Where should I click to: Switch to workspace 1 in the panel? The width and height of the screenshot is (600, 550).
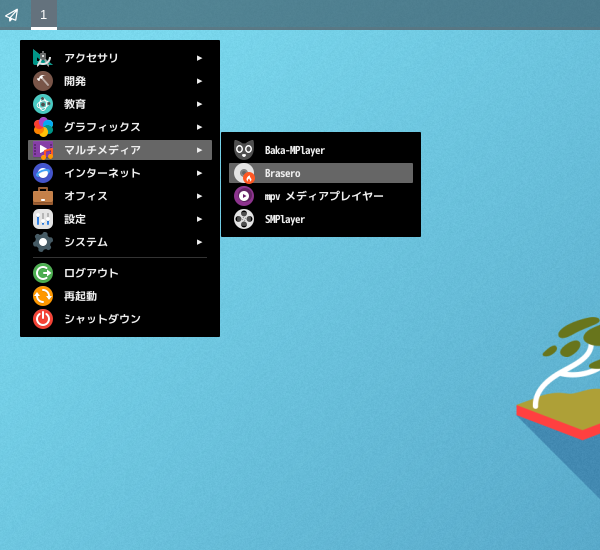point(43,15)
